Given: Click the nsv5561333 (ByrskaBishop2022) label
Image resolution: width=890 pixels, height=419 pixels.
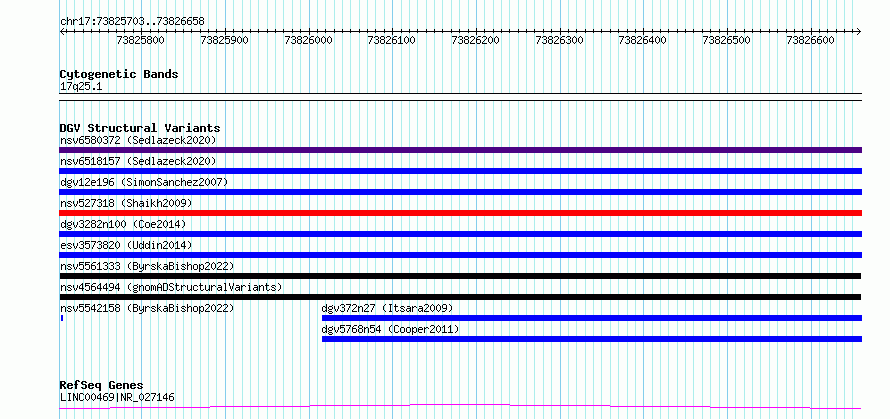Looking at the screenshot, I should pos(147,266).
